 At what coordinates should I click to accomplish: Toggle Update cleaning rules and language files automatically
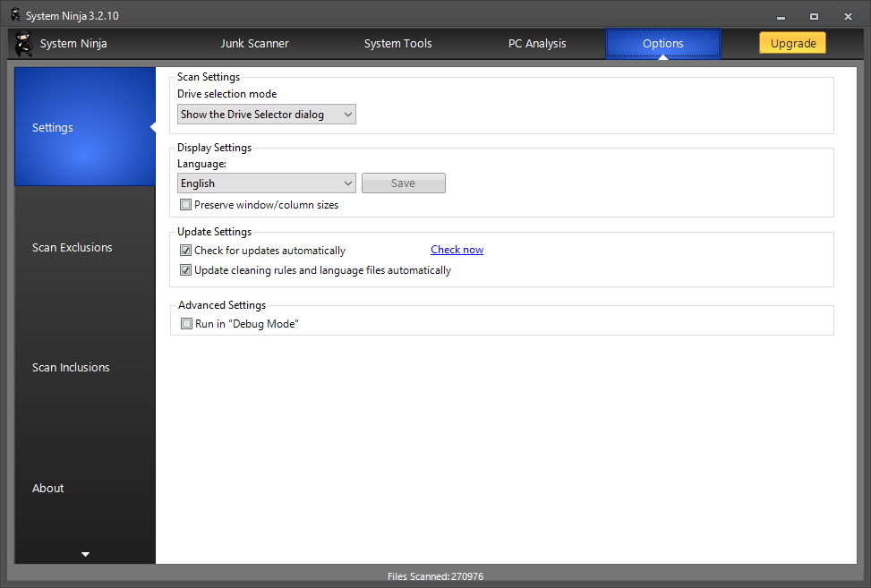point(185,270)
